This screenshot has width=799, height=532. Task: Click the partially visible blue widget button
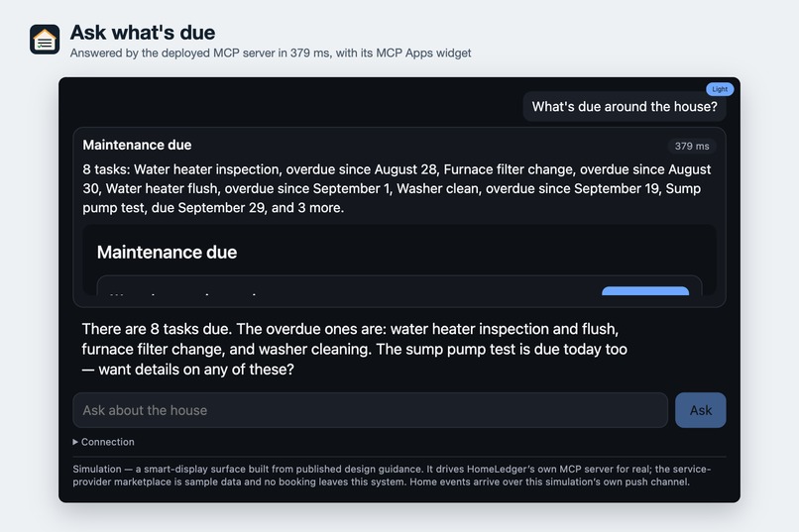645,290
